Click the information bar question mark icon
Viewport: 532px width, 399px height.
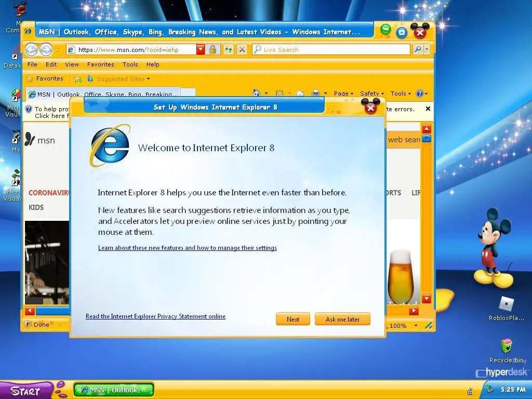click(x=29, y=109)
